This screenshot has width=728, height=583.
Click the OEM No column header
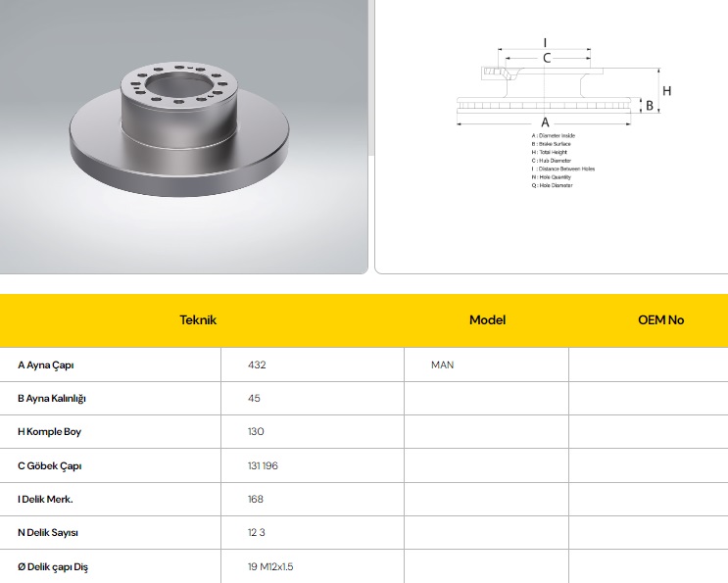(x=660, y=319)
